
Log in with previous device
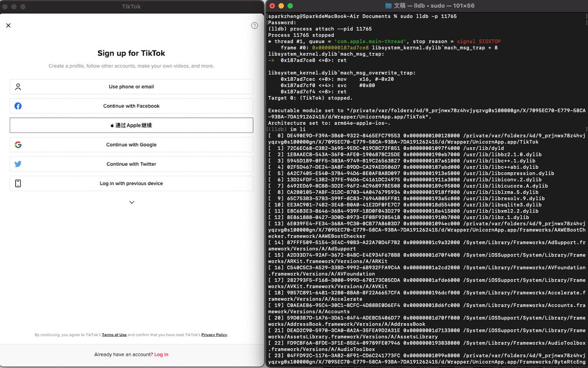point(131,184)
